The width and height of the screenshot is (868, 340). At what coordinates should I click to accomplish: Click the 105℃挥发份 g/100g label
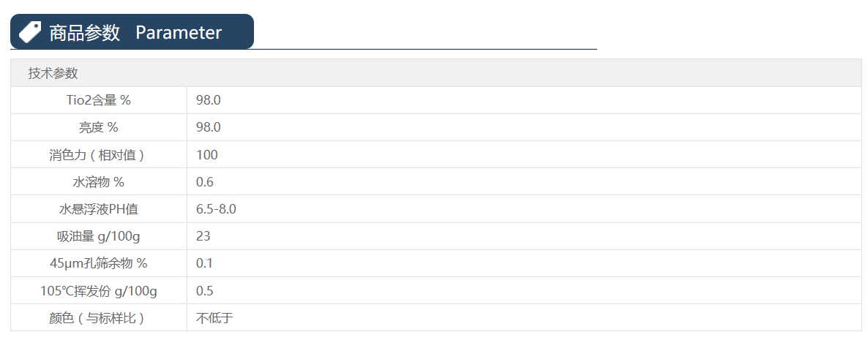coord(99,291)
